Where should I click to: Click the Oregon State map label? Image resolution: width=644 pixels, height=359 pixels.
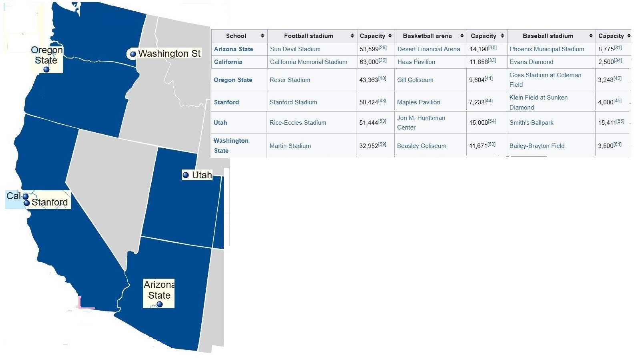47,55
